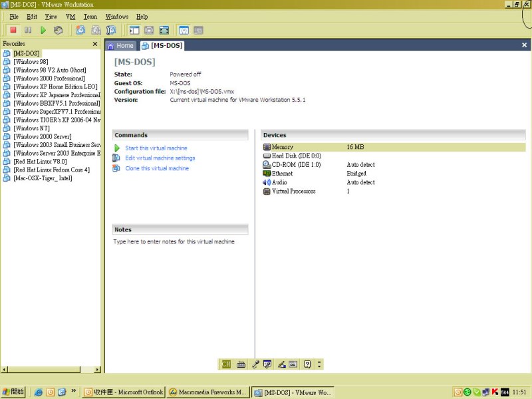This screenshot has height=399, width=532.
Task: Select [Windows 2000 Server] in Favorites
Action: click(x=43, y=136)
